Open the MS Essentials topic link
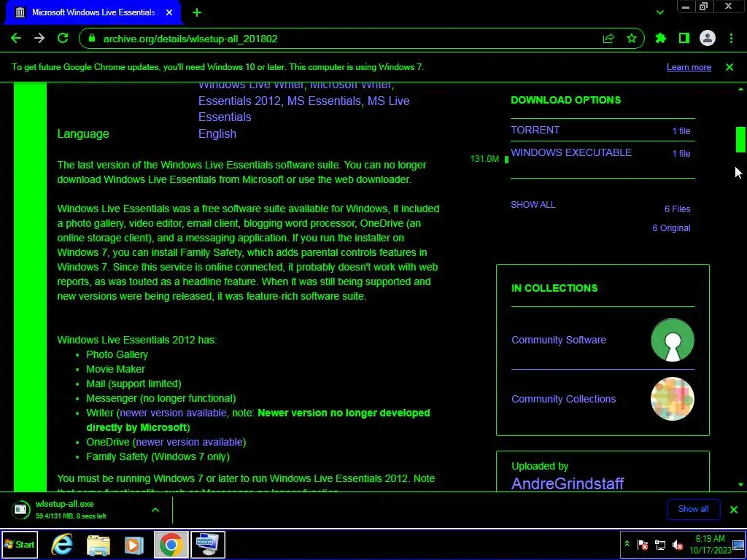 point(324,101)
